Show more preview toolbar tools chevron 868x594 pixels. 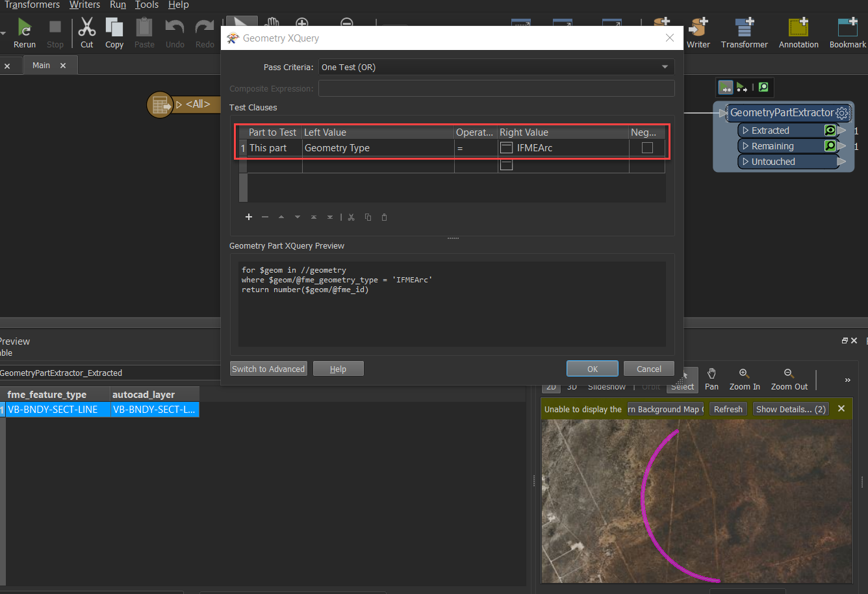pos(847,380)
